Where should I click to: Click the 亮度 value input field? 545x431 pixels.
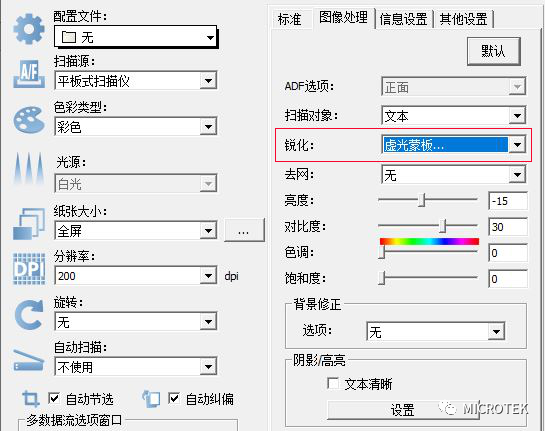click(x=508, y=201)
